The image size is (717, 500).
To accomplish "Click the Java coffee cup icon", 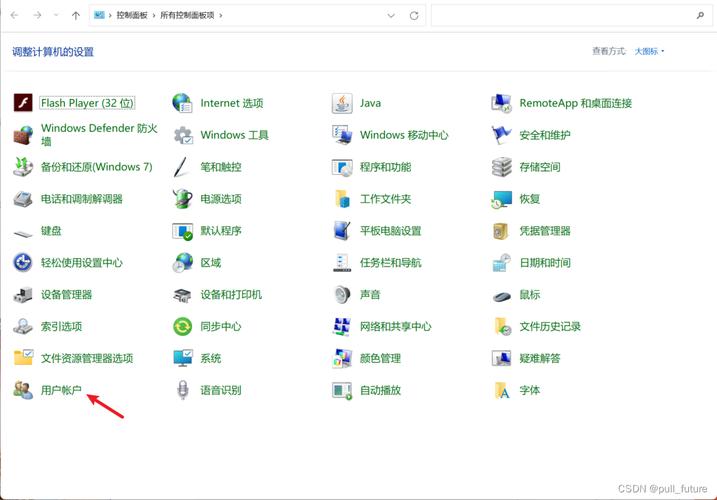I will pos(342,103).
